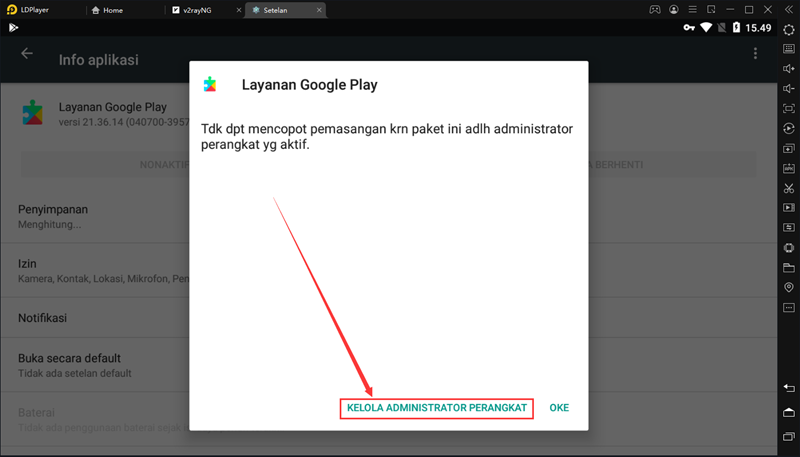
Task: Click the Android home button in the sidebar
Action: (x=789, y=412)
